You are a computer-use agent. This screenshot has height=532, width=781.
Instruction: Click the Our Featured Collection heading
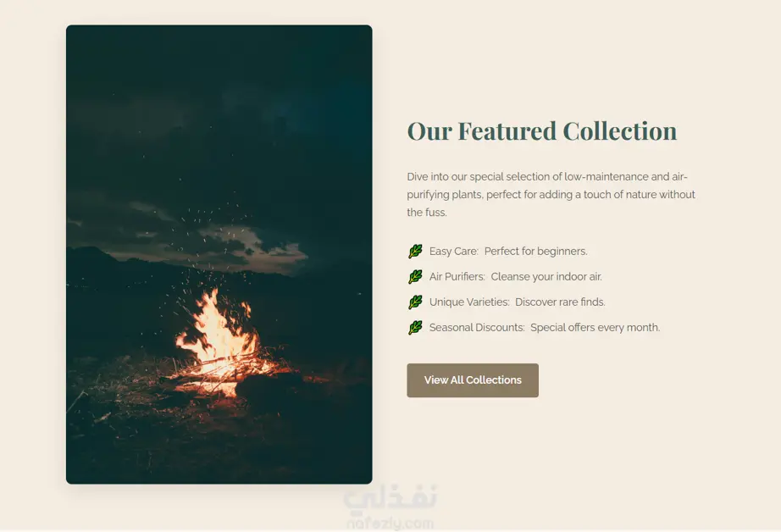[x=542, y=131]
